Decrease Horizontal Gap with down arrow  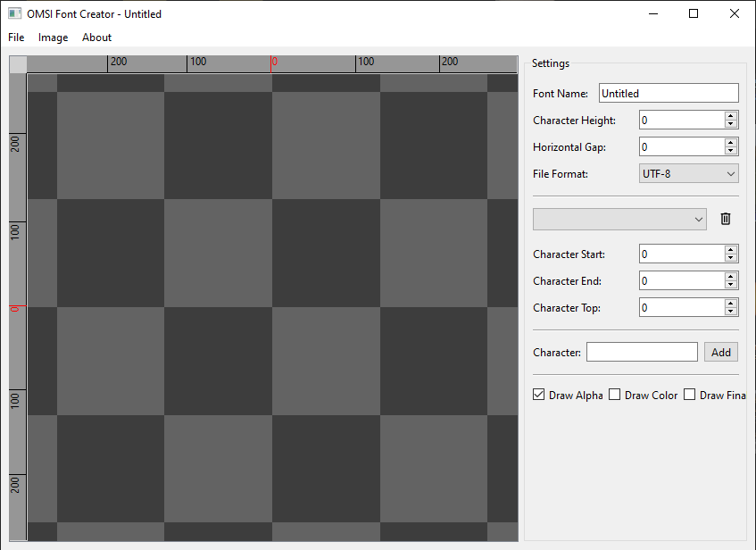[731, 151]
